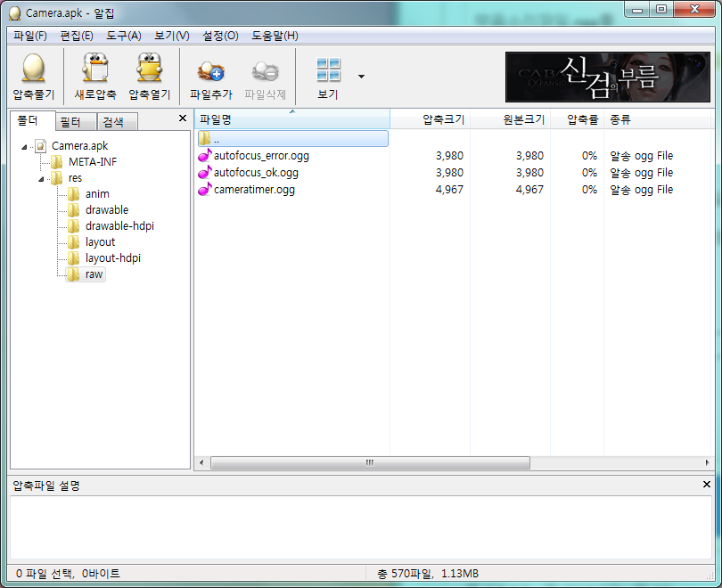This screenshot has width=722, height=588.
Task: Open the parent folder ".." entry
Action: [217, 139]
